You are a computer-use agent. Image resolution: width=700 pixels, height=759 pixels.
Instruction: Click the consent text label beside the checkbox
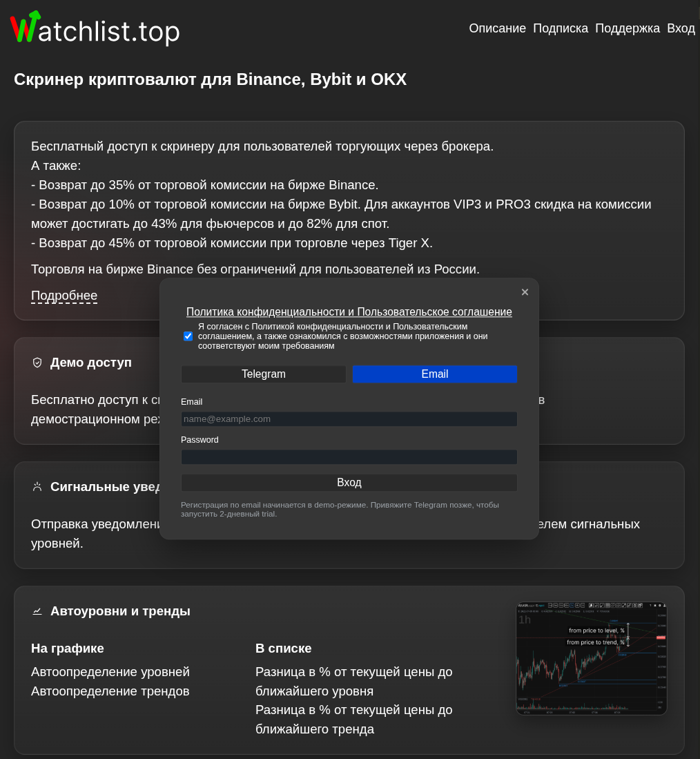(342, 336)
